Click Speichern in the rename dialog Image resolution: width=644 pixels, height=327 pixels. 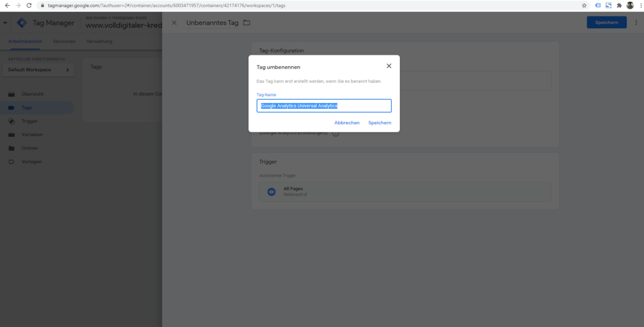pyautogui.click(x=379, y=123)
